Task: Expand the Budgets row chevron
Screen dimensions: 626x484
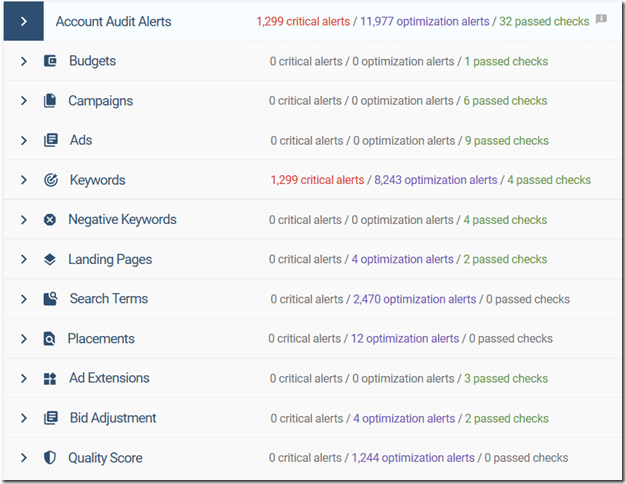Action: [24, 61]
